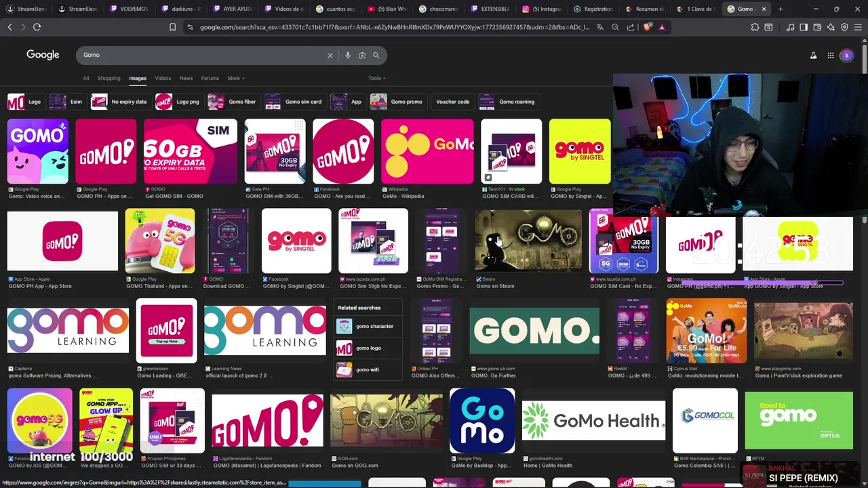Expand the More search filters dropdown
Image resolution: width=868 pixels, height=488 pixels.
click(x=236, y=79)
